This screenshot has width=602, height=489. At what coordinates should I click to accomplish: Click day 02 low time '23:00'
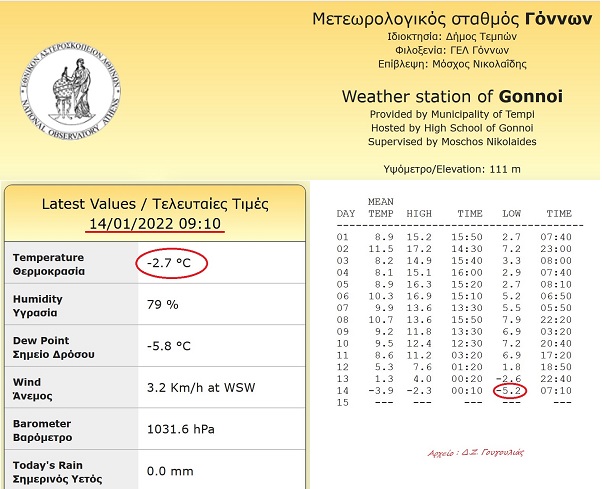[x=556, y=249]
